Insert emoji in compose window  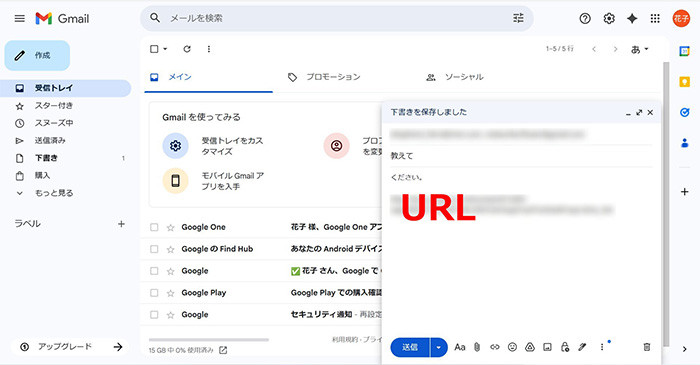pyautogui.click(x=512, y=347)
